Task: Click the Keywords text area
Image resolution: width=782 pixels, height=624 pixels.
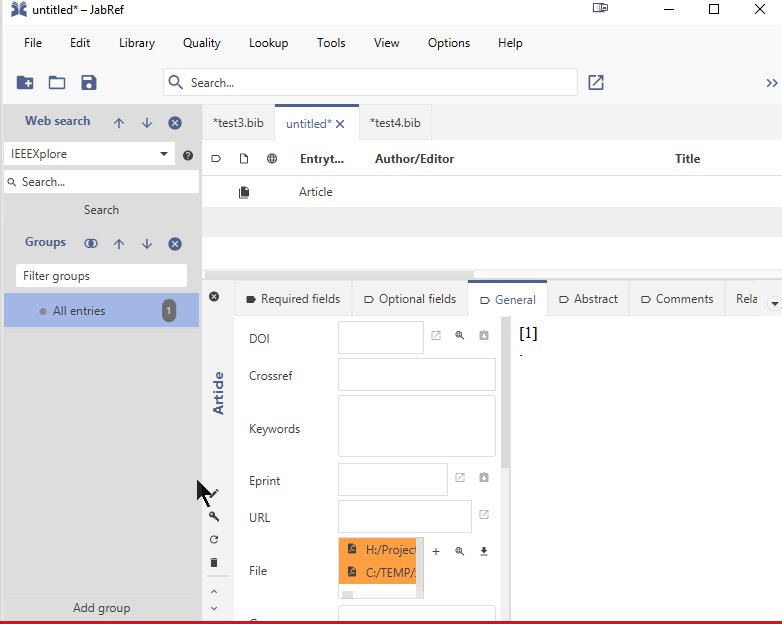Action: [416, 426]
